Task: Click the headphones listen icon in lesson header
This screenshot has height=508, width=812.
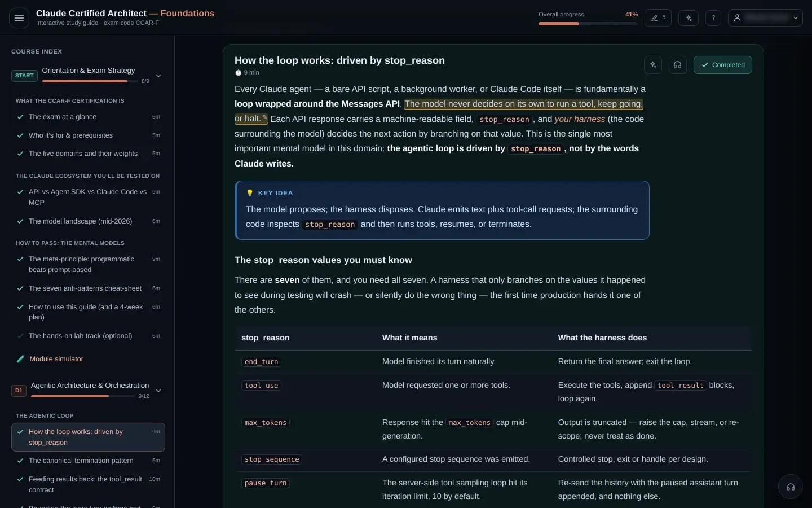Action: click(677, 65)
